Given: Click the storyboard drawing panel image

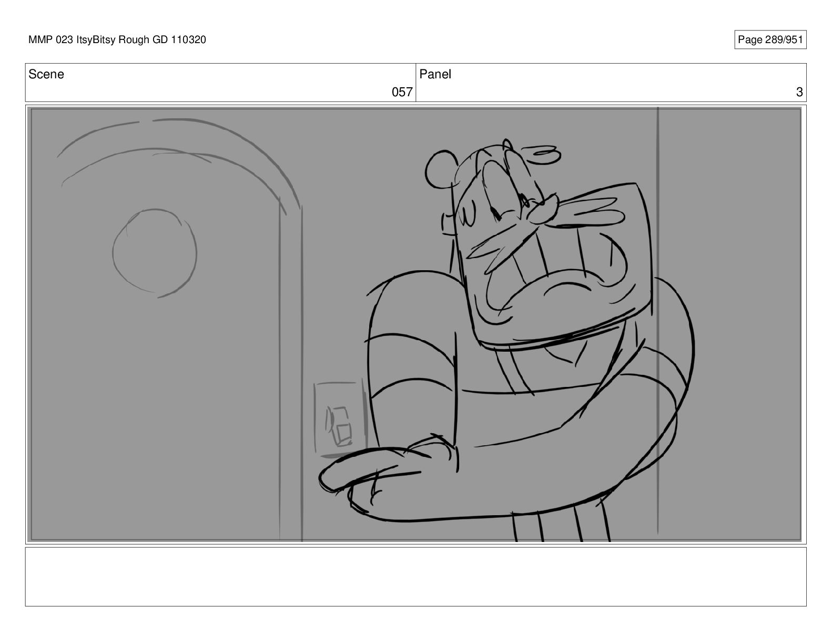Looking at the screenshot, I should 415,324.
